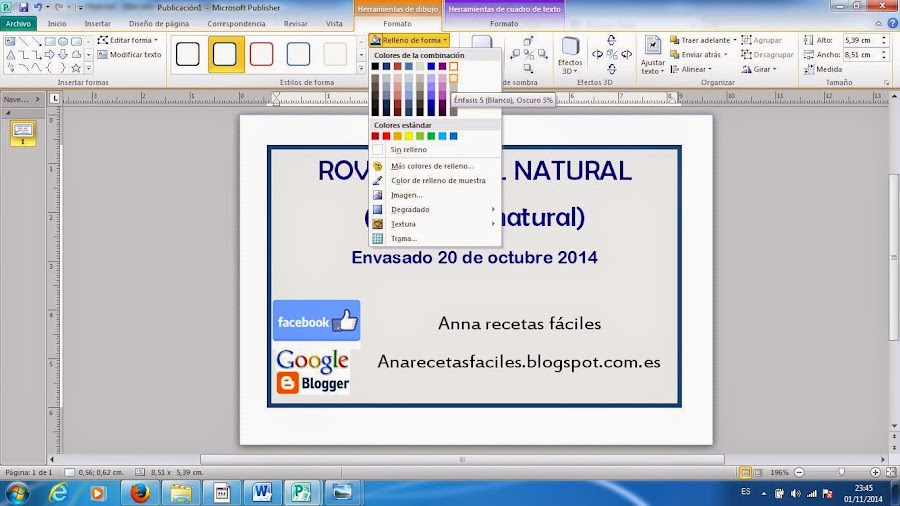Image resolution: width=900 pixels, height=506 pixels.
Task: Expand shape styles gallery more arrow
Action: pyautogui.click(x=361, y=68)
